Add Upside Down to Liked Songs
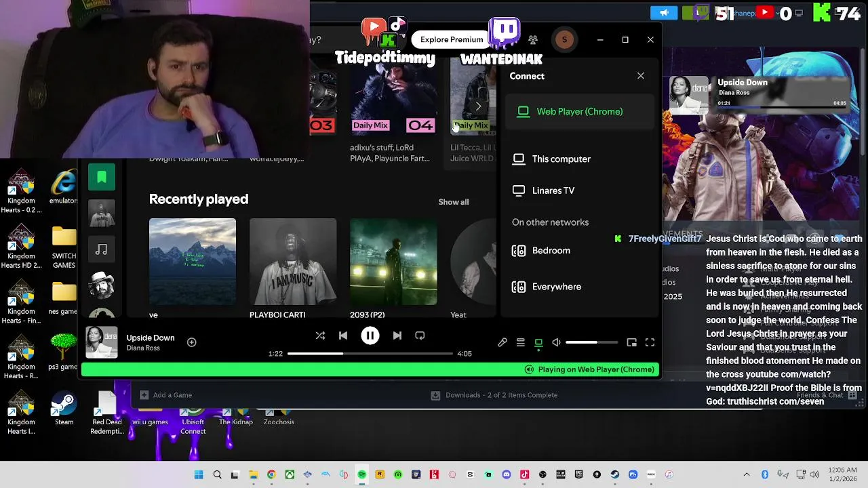Image resolution: width=868 pixels, height=488 pixels. (x=192, y=342)
